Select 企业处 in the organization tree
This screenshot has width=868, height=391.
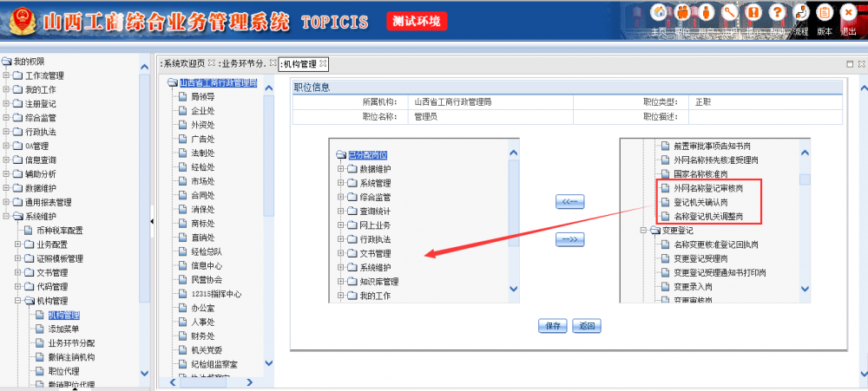pos(202,111)
